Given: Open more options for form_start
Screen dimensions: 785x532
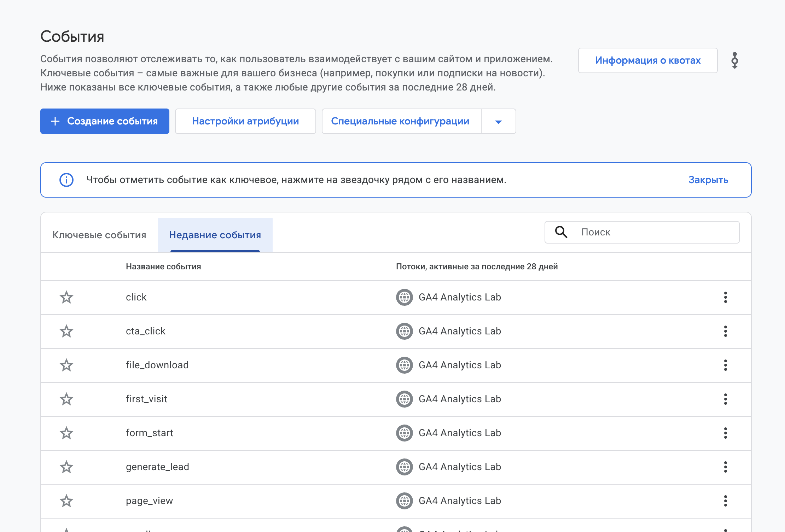Looking at the screenshot, I should pyautogui.click(x=726, y=433).
